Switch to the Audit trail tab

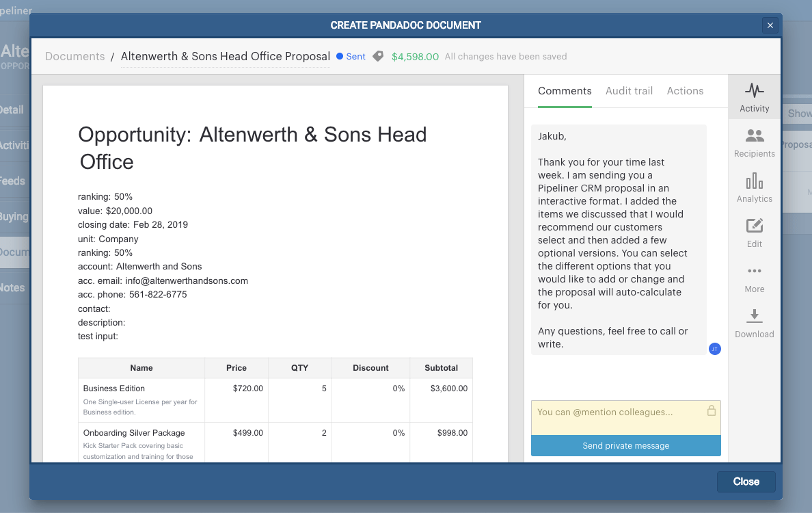pyautogui.click(x=629, y=91)
